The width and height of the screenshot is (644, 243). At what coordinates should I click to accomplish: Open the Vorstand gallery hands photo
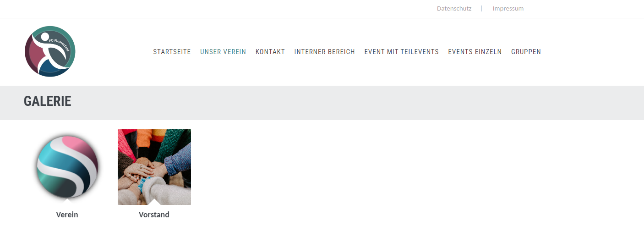pos(154,167)
